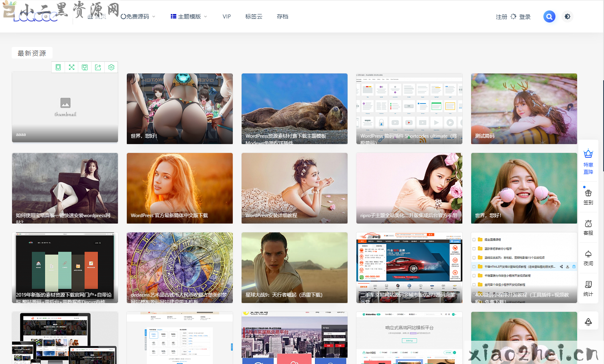
Task: Open the 'aaaa' placeholder thumbnail card
Action: click(65, 107)
